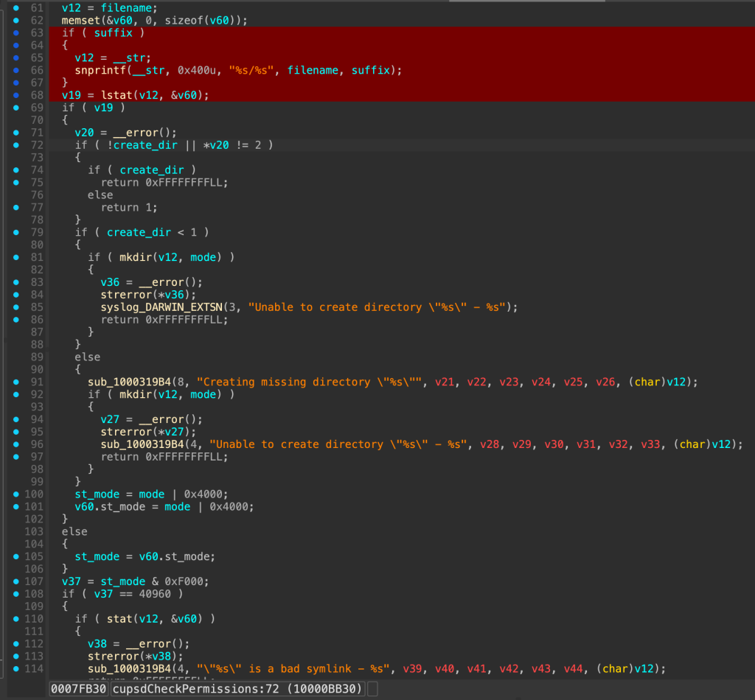Select suffix in the line 63 condition

click(113, 32)
